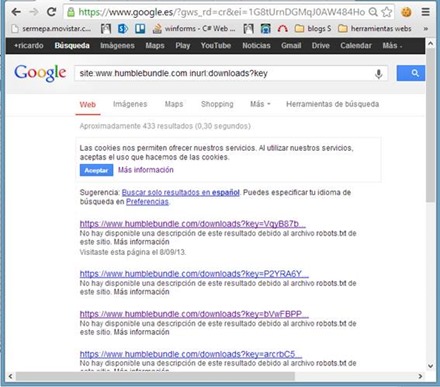Show hidden bookmarks overflow chevron

(425, 29)
